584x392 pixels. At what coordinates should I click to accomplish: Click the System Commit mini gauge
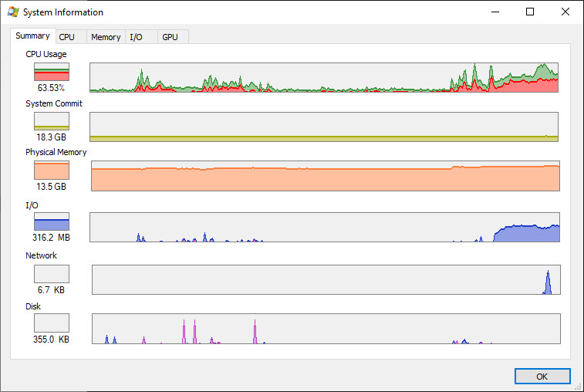[52, 121]
